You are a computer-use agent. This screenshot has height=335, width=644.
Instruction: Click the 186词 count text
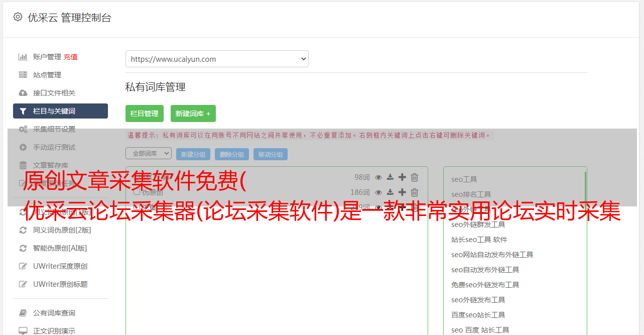pyautogui.click(x=360, y=192)
